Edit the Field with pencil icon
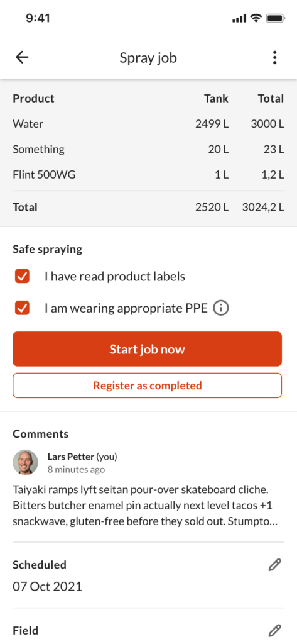297x644 pixels. tap(274, 630)
